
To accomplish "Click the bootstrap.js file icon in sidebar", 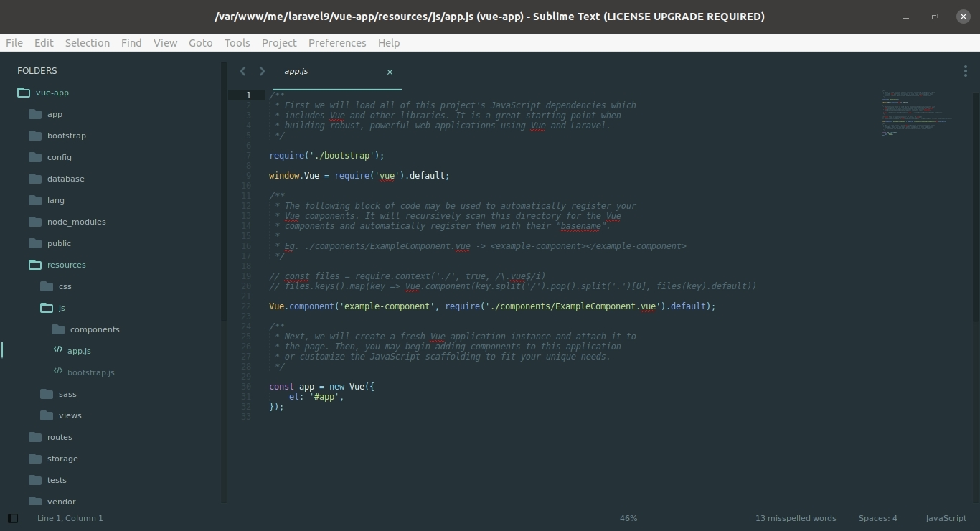I will [x=58, y=372].
